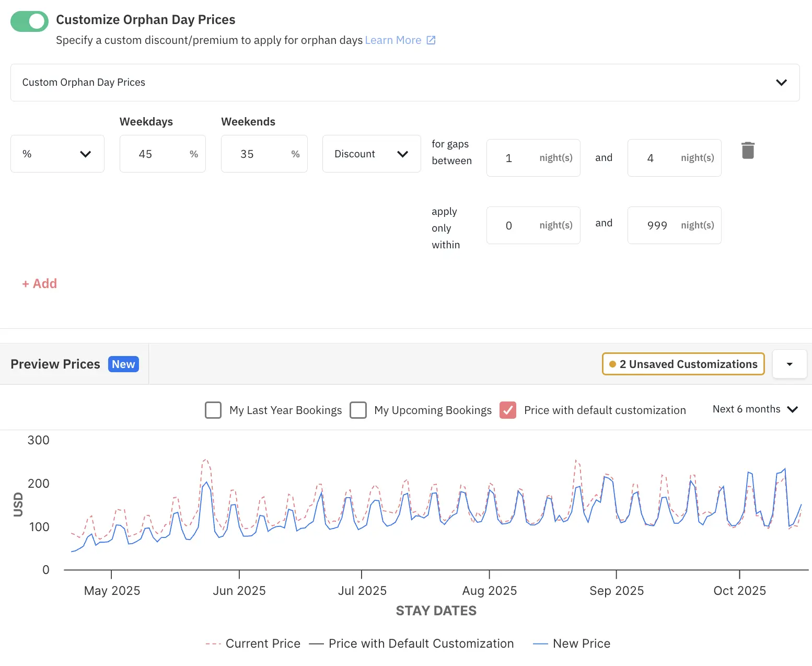Image resolution: width=812 pixels, height=666 pixels.
Task: Click + Add to add another rule
Action: [x=40, y=283]
